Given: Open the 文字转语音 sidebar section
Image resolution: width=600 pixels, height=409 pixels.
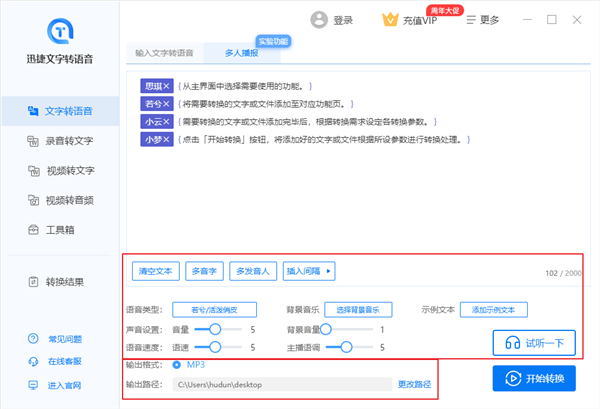Looking at the screenshot, I should [60, 111].
